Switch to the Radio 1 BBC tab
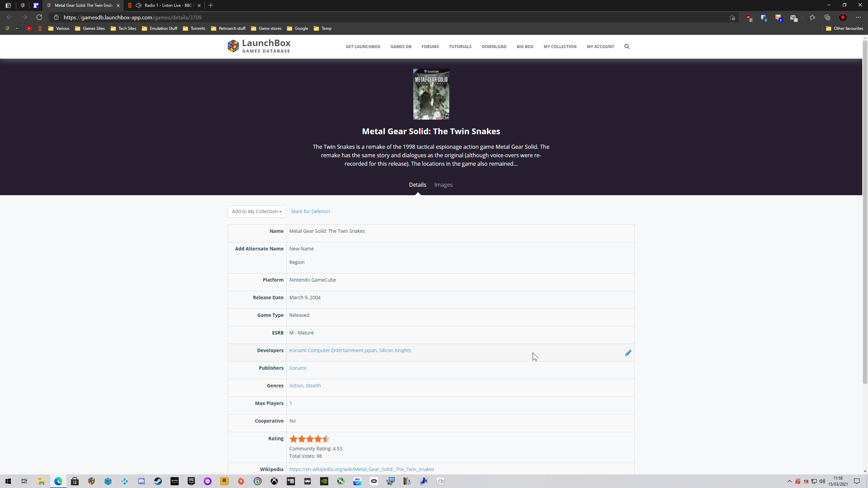Image resolution: width=868 pixels, height=488 pixels. click(x=164, y=5)
